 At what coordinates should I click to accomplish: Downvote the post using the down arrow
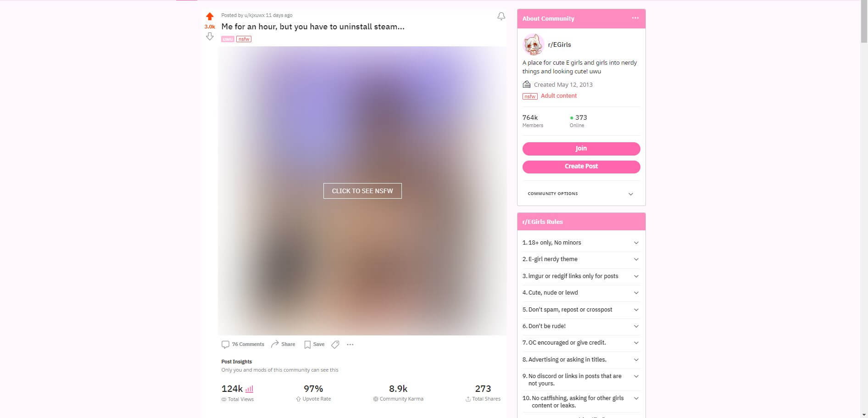pyautogui.click(x=210, y=36)
